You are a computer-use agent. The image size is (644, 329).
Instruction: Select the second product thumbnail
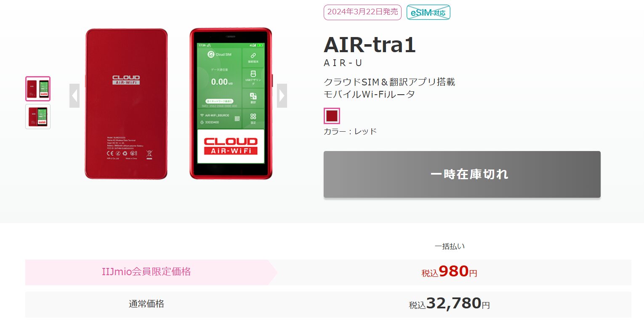point(38,117)
